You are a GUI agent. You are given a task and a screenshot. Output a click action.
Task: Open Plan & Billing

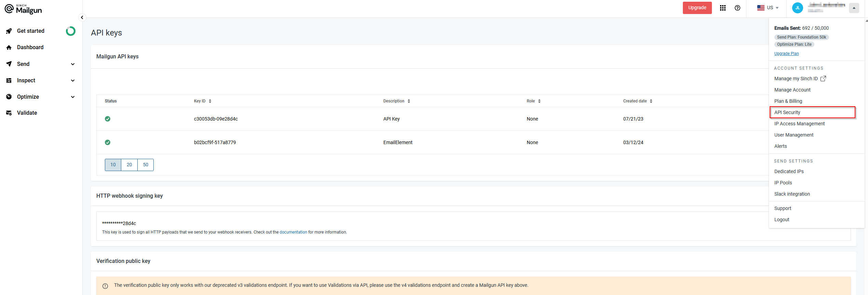point(788,101)
